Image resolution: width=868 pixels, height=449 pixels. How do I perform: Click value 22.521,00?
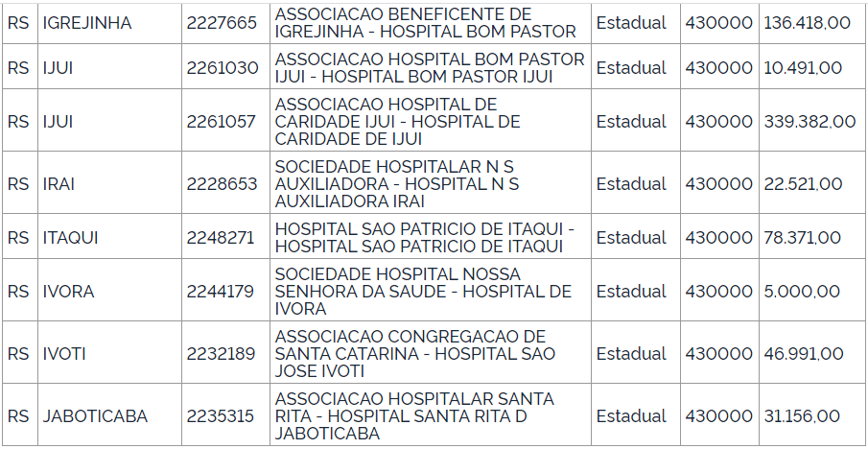coord(802,184)
